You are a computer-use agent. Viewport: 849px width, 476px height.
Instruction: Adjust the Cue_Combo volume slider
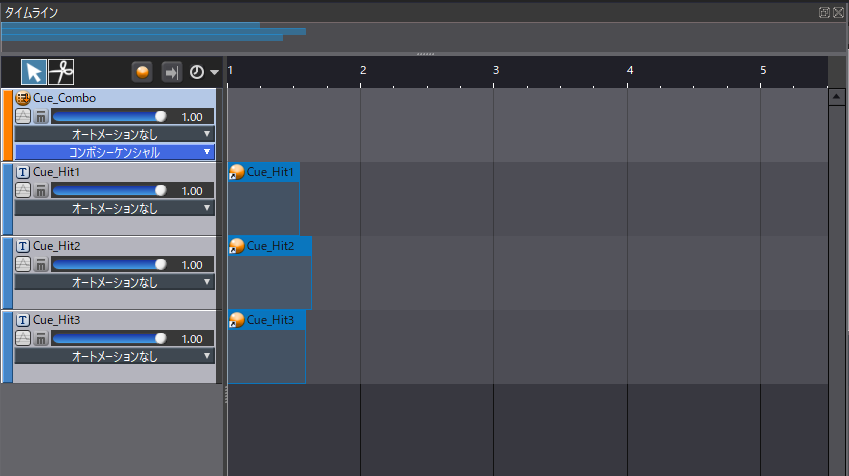[110, 116]
